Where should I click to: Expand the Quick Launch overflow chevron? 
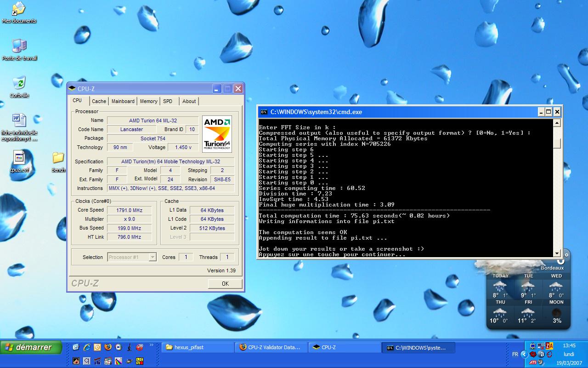(x=151, y=345)
